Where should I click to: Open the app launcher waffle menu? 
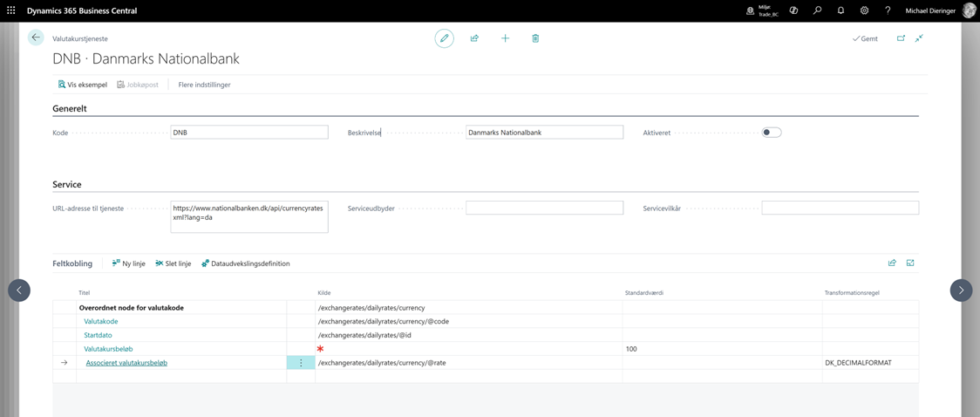coord(11,10)
